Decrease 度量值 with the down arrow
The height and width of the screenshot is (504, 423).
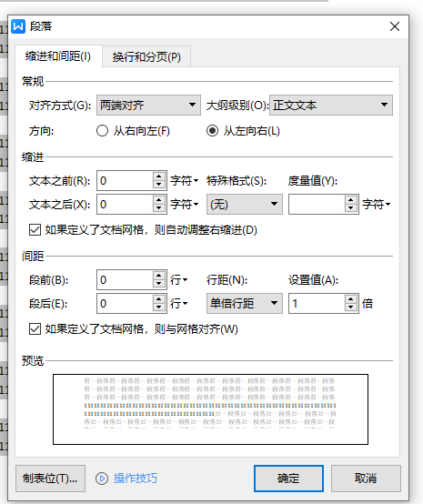tap(350, 208)
